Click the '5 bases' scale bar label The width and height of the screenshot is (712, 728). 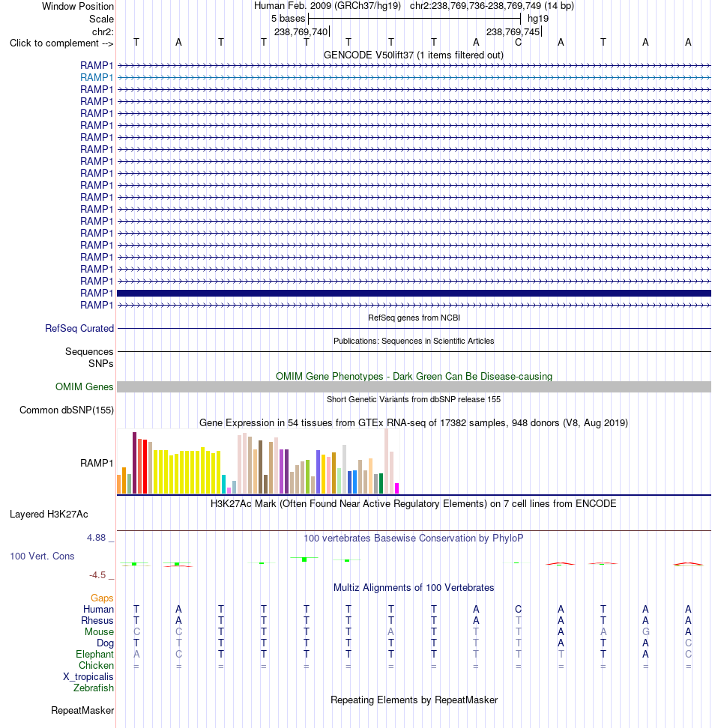[288, 19]
